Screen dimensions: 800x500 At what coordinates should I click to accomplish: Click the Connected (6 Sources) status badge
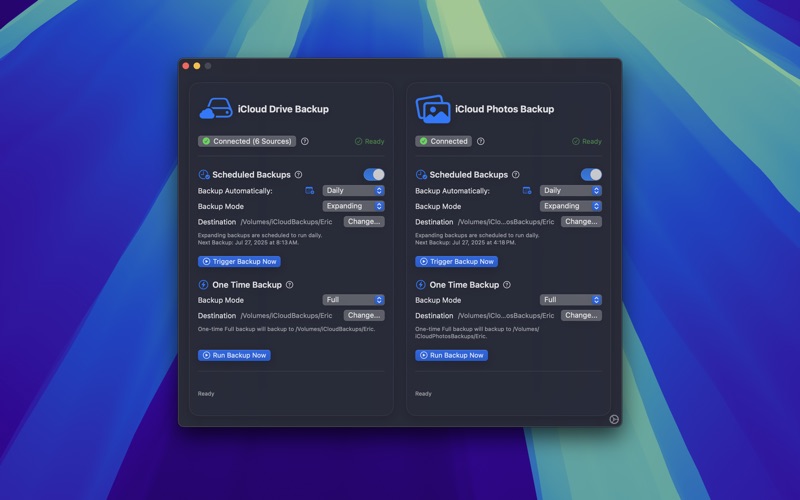click(x=247, y=141)
